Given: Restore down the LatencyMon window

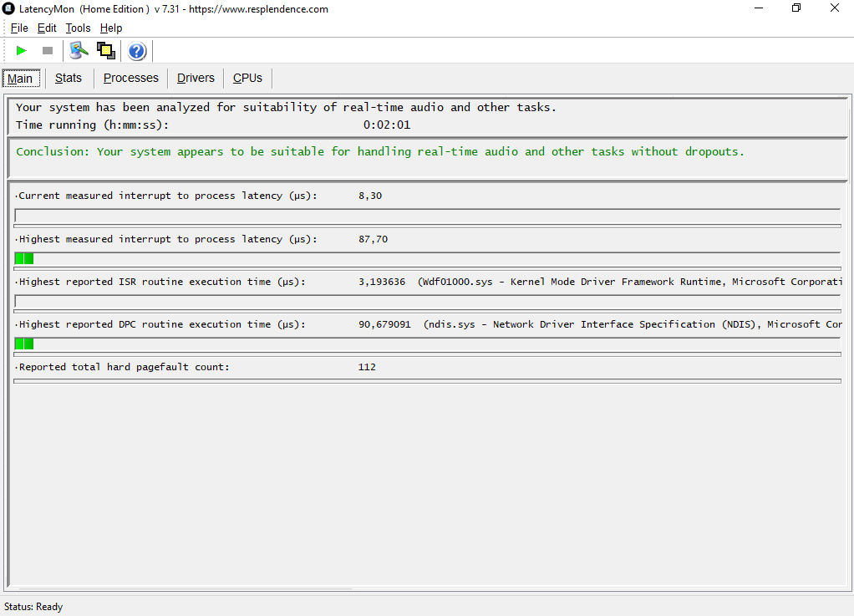Looking at the screenshot, I should point(796,8).
